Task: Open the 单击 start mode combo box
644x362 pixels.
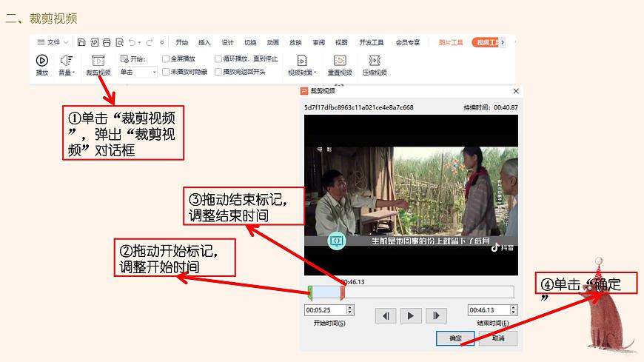Action: [x=138, y=73]
